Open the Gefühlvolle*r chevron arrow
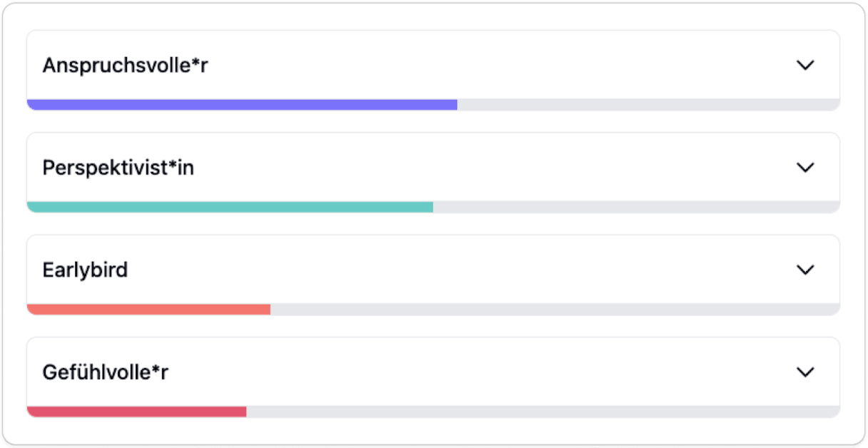The width and height of the screenshot is (868, 448). click(x=805, y=372)
